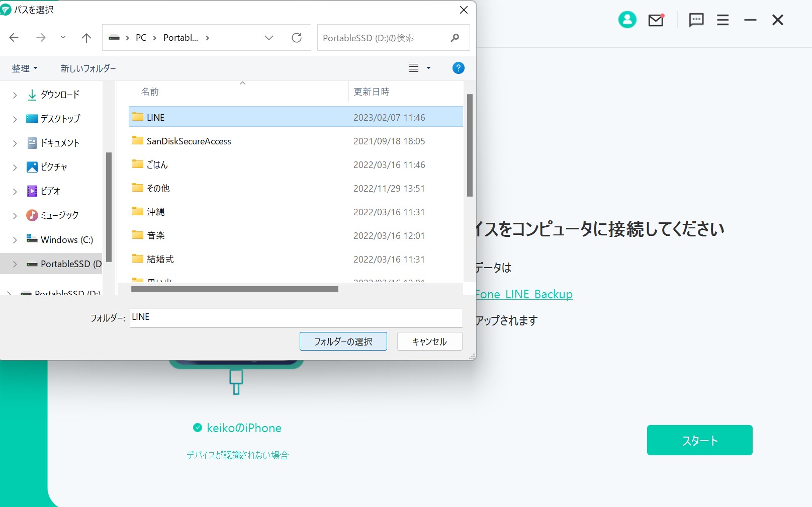This screenshot has width=812, height=507.
Task: Open the feedback chat bubble icon
Action: pos(696,20)
